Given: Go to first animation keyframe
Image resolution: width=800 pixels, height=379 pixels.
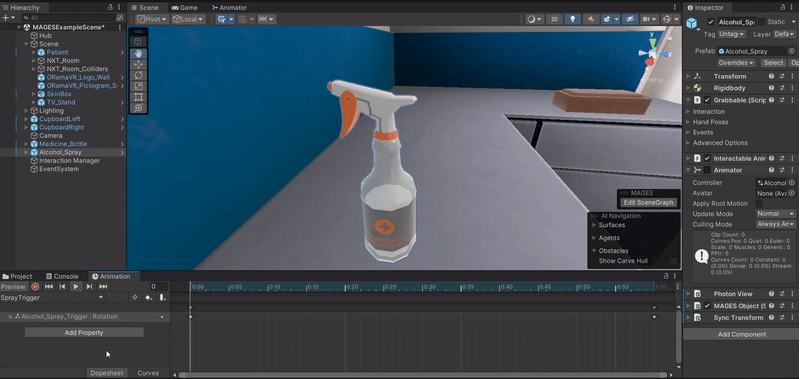Looking at the screenshot, I should 49,287.
